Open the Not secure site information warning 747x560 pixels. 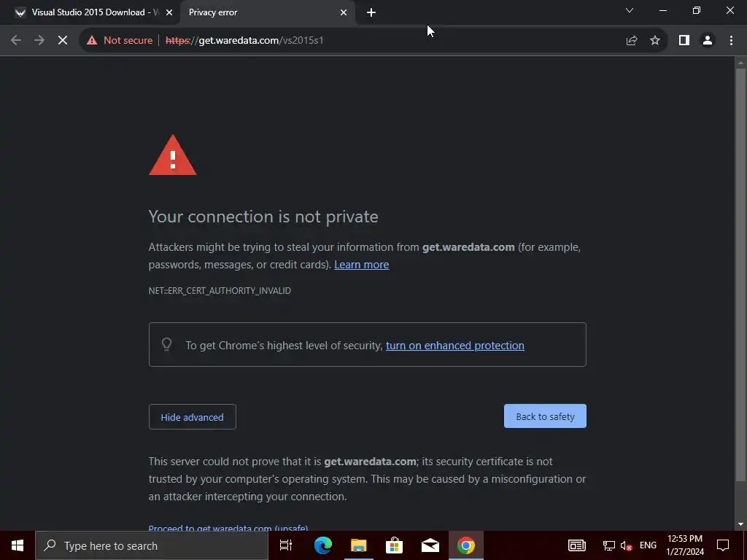pyautogui.click(x=120, y=41)
